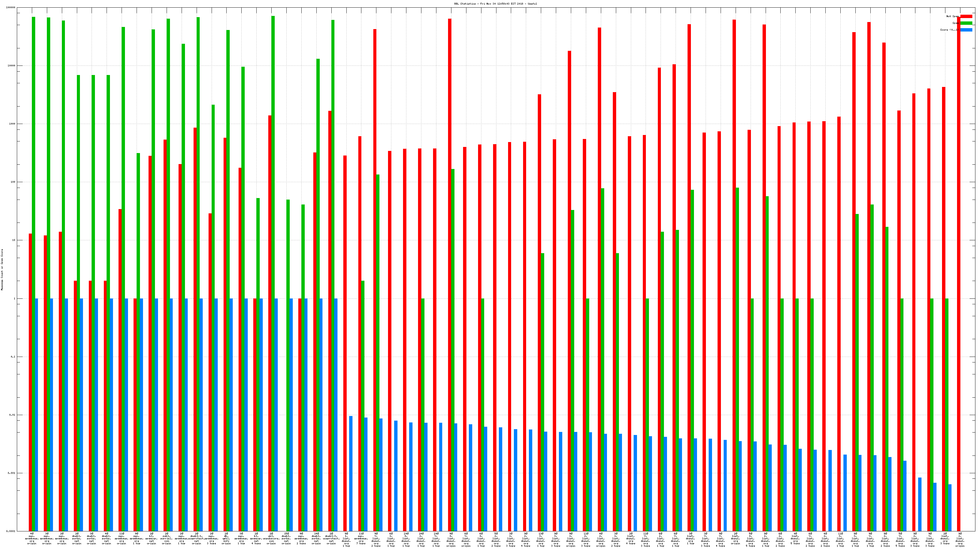
Task: Select the psbl.surriel.com origin x-axis label
Action: [x=167, y=539]
